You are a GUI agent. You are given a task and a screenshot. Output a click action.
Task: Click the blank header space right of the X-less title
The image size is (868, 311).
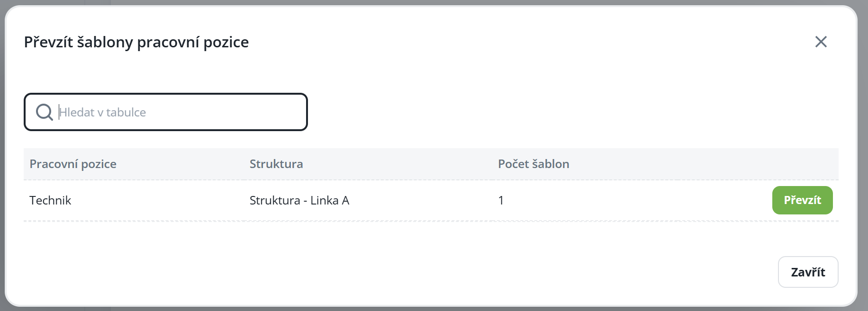521,42
